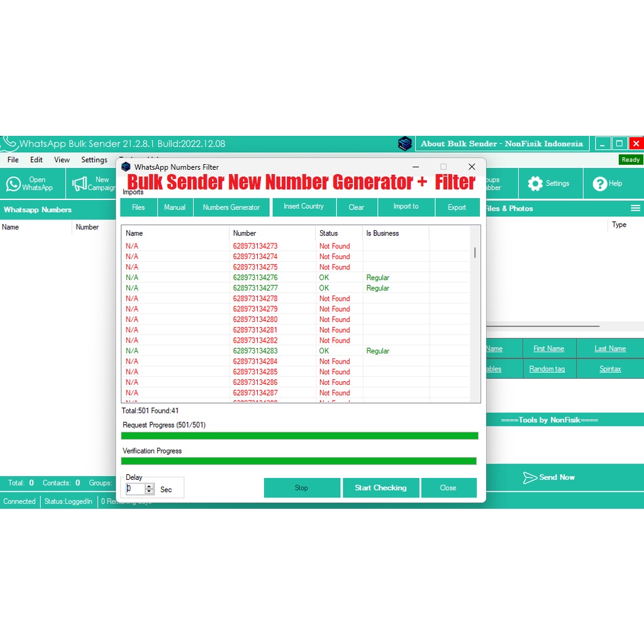Open the Edit menu
This screenshot has width=644, height=644.
(x=36, y=160)
